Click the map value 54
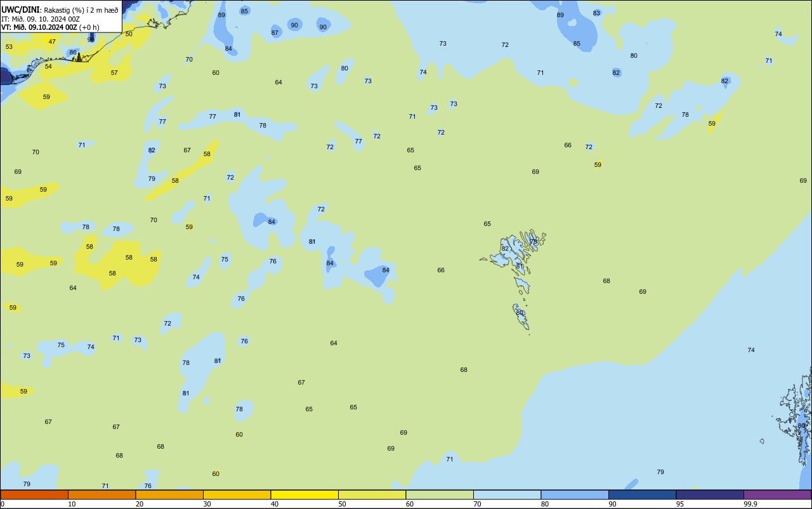This screenshot has height=509, width=812. (48, 66)
